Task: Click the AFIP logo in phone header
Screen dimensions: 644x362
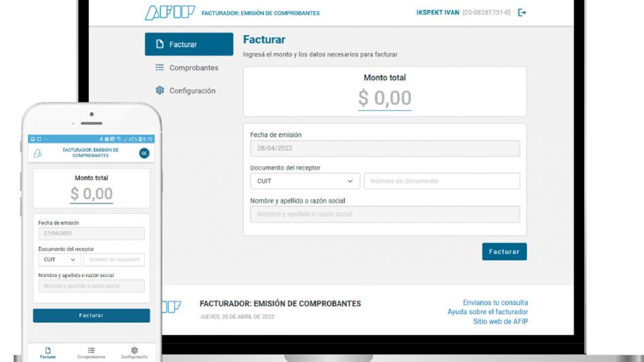Action: click(37, 153)
